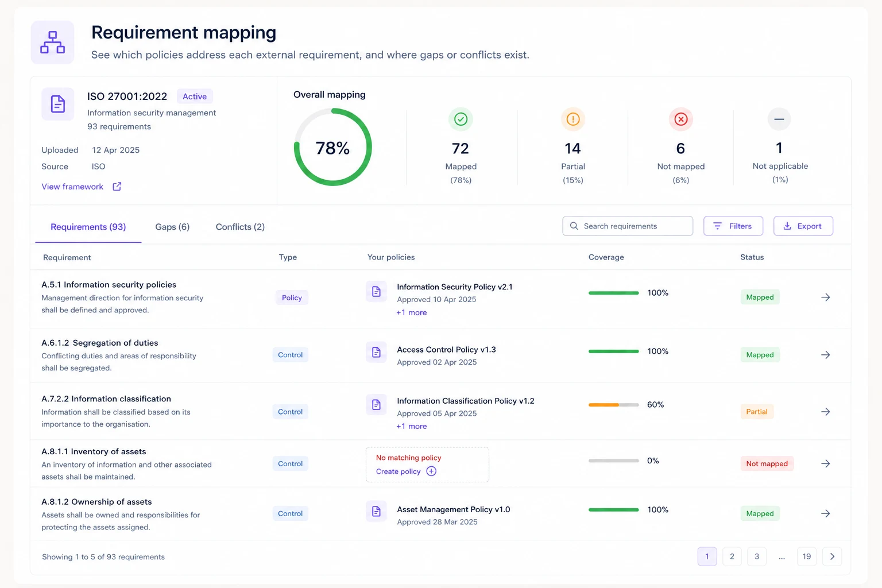Click the requirement mapping hierarchy icon
882x588 pixels.
52,42
